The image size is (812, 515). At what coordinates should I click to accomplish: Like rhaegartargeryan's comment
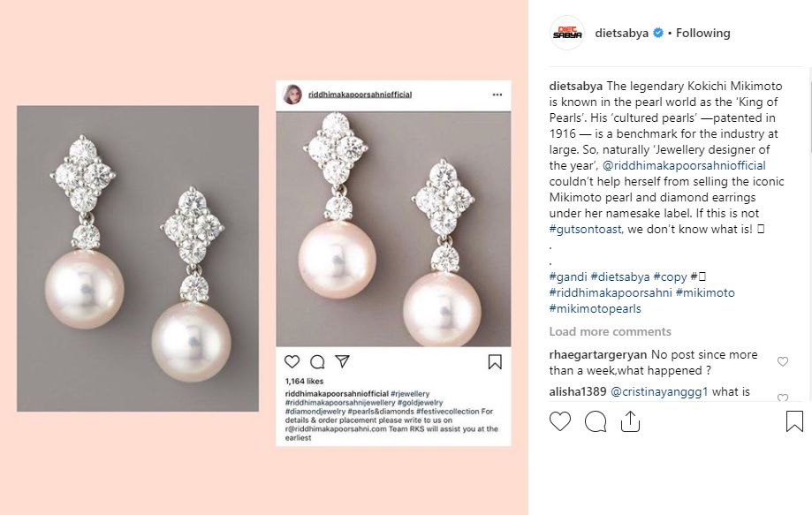(782, 362)
